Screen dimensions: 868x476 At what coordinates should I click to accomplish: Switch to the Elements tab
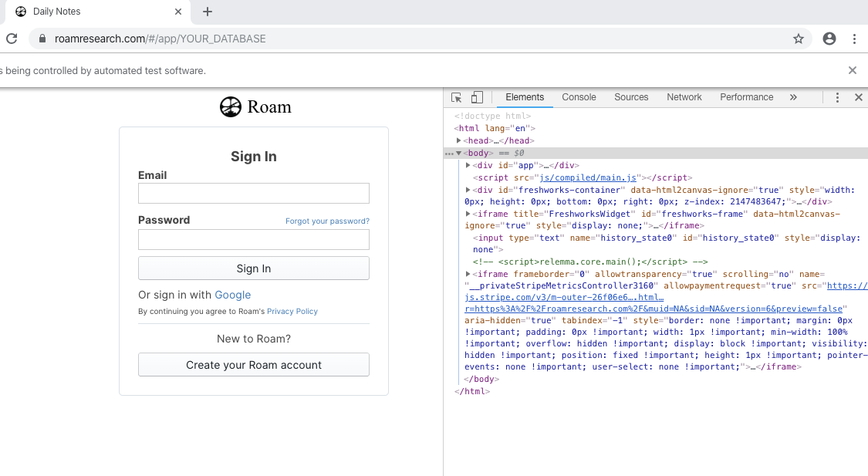[525, 97]
